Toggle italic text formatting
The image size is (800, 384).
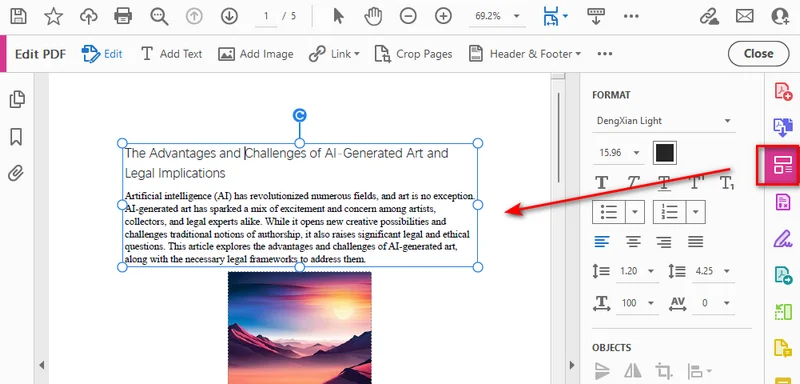tap(633, 182)
